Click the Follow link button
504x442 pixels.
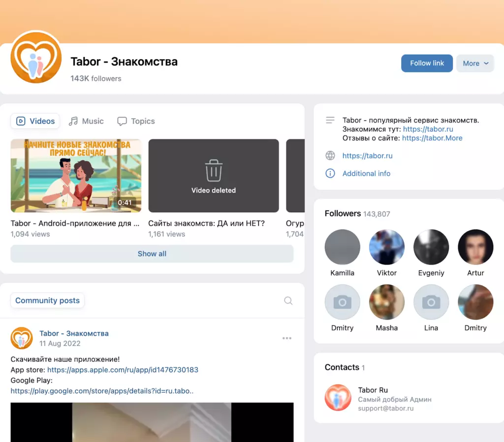point(427,63)
